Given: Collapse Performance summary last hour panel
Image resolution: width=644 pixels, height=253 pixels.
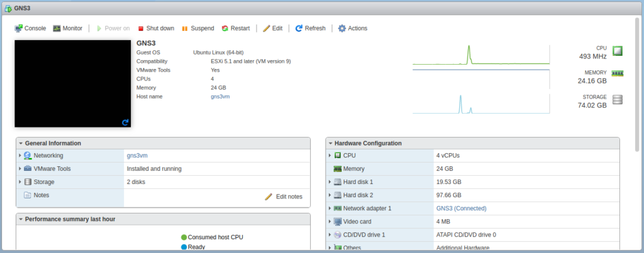Looking at the screenshot, I should pyautogui.click(x=21, y=219).
